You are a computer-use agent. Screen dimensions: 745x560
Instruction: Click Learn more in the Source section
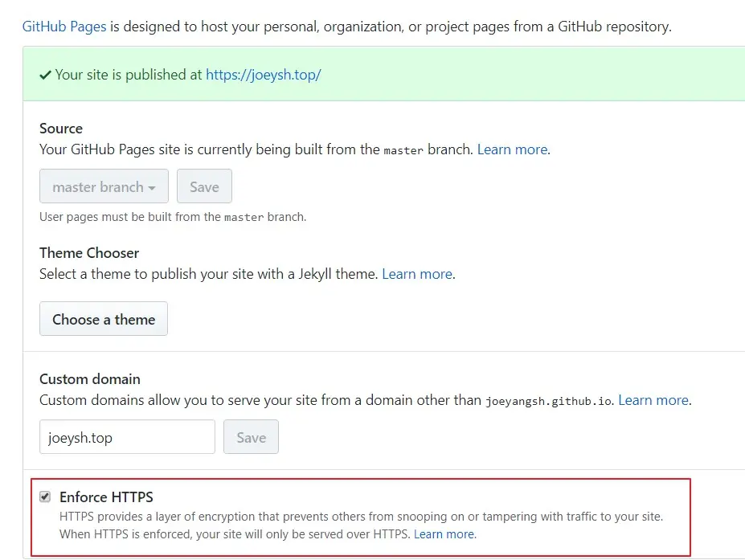(513, 149)
